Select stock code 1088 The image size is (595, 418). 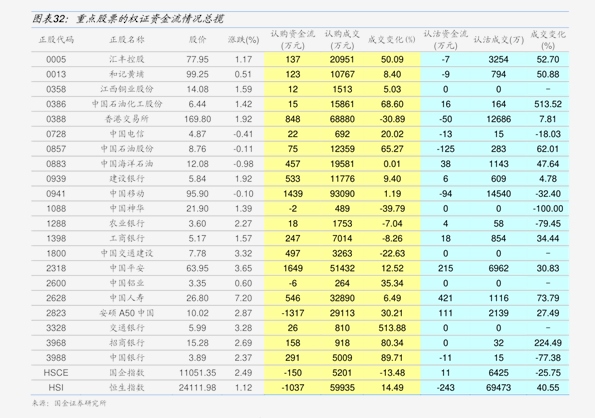56,209
